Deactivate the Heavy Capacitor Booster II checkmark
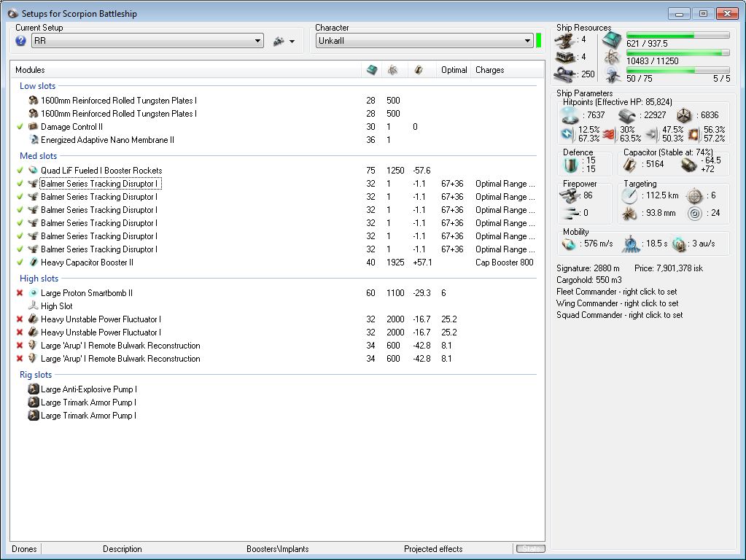The width and height of the screenshot is (746, 560). (20, 262)
